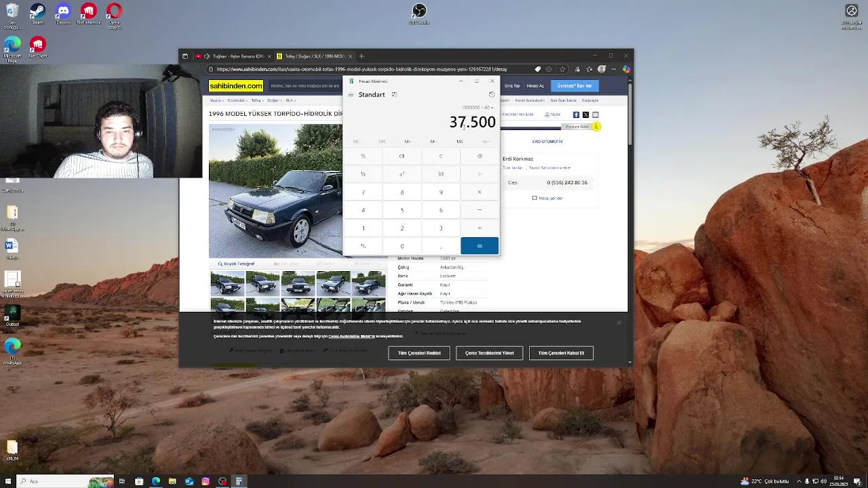
Task: Click the Windows Start button
Action: pos(7,481)
